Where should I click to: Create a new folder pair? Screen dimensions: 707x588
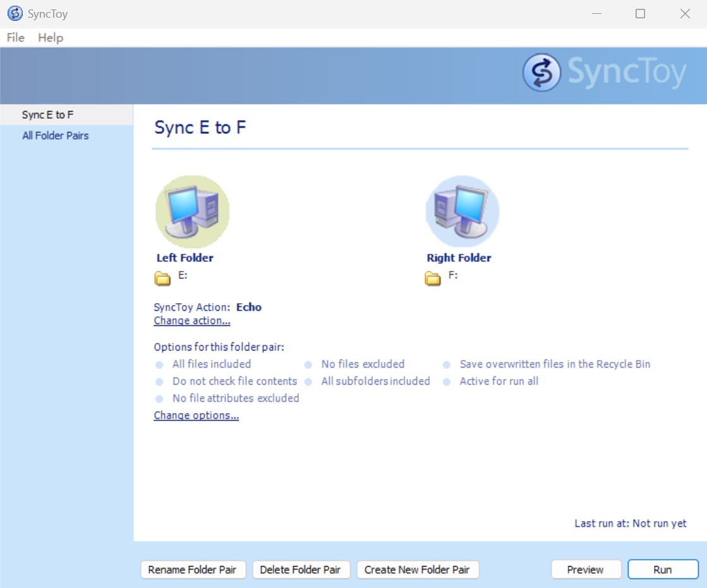click(418, 569)
